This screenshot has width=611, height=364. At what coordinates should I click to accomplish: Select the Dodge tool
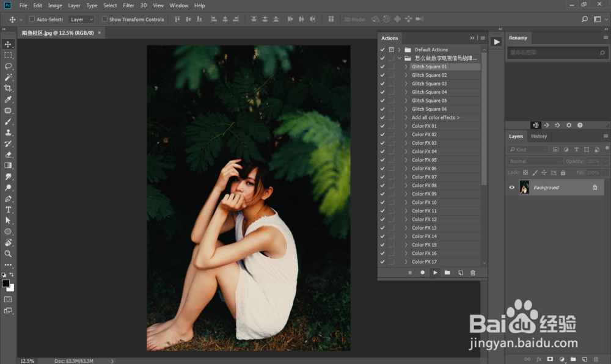8,187
